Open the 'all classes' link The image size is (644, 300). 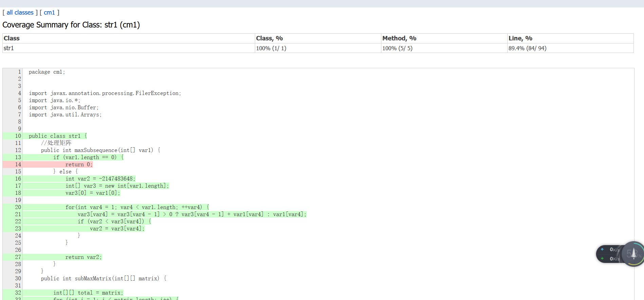tap(20, 13)
